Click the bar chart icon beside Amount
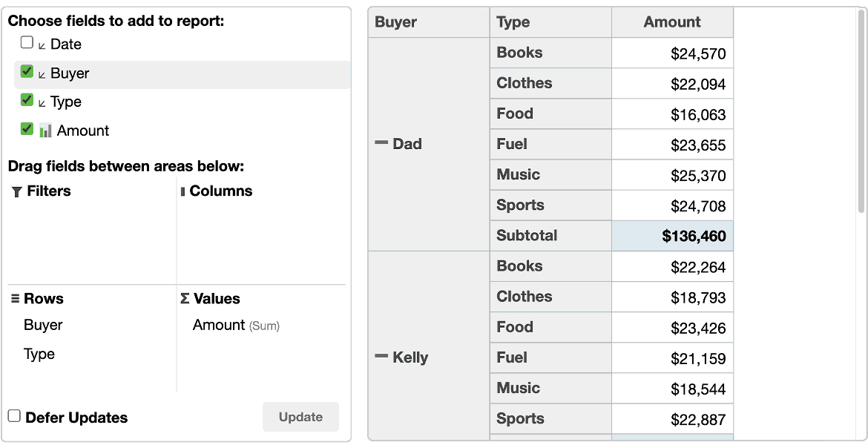 point(45,131)
